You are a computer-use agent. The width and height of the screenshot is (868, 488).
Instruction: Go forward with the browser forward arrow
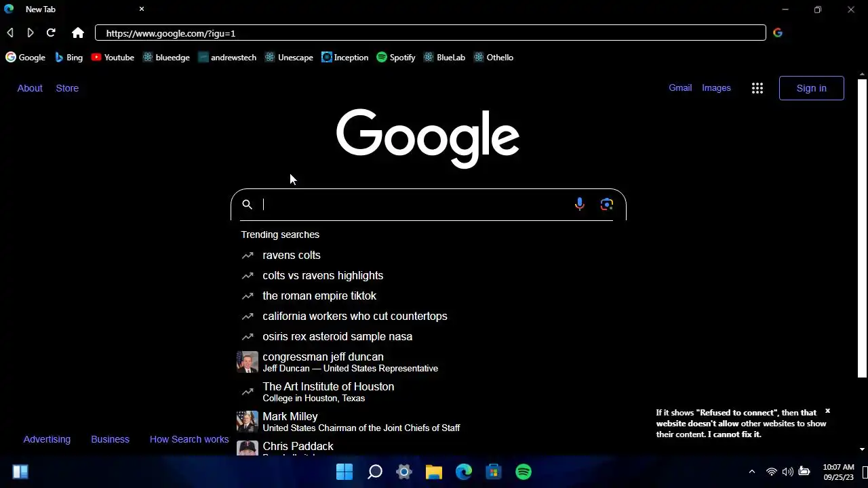pos(30,33)
